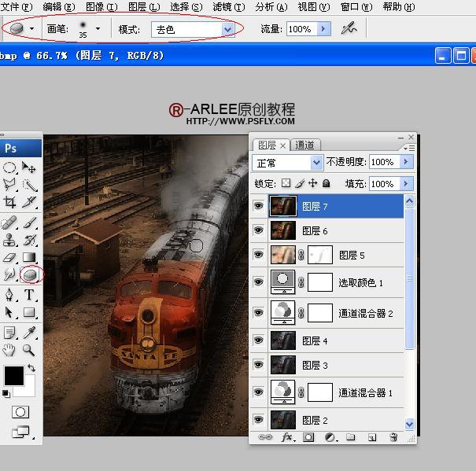Select the Slice tool
The height and width of the screenshot is (471, 476).
29,202
